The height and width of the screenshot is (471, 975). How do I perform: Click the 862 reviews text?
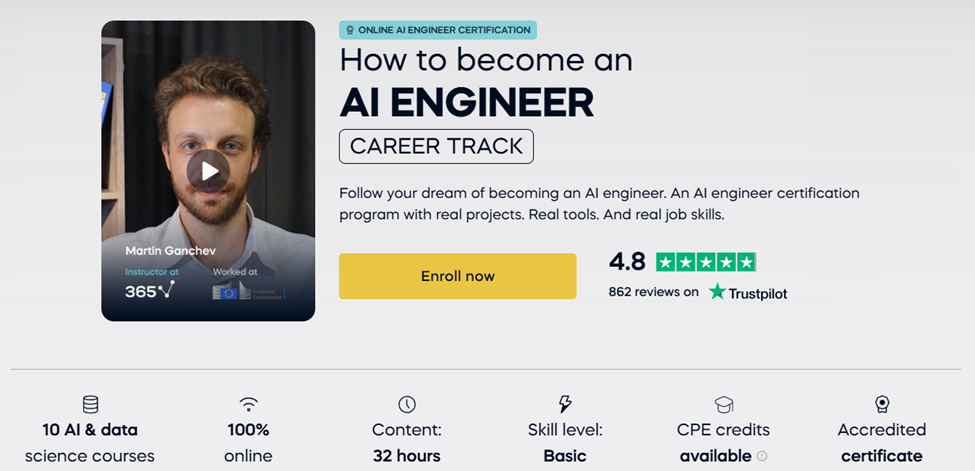[653, 292]
